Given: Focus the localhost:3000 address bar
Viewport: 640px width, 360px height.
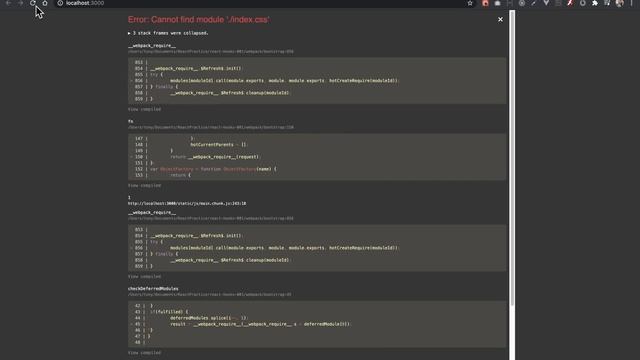Looking at the screenshot, I should pyautogui.click(x=261, y=3).
